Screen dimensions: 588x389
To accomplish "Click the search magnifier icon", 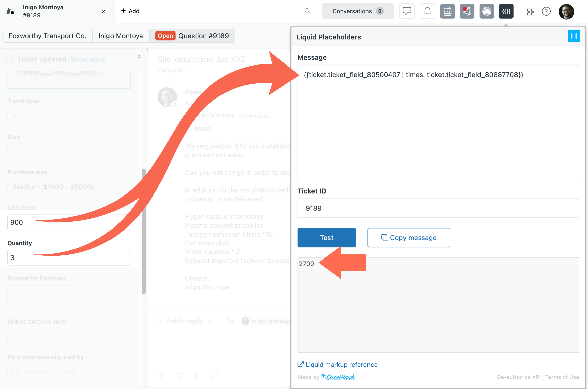I will pos(307,11).
